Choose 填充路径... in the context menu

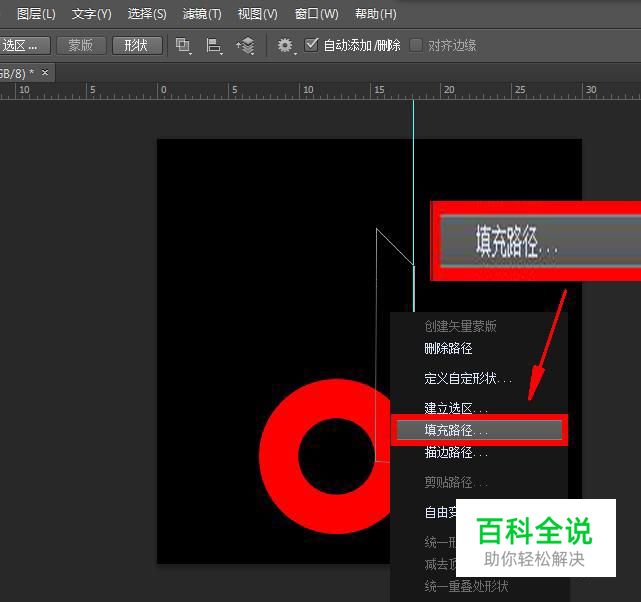[x=456, y=430]
